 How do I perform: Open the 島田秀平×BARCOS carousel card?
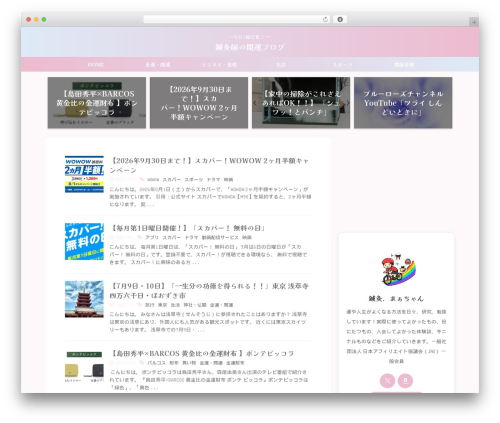coord(97,103)
